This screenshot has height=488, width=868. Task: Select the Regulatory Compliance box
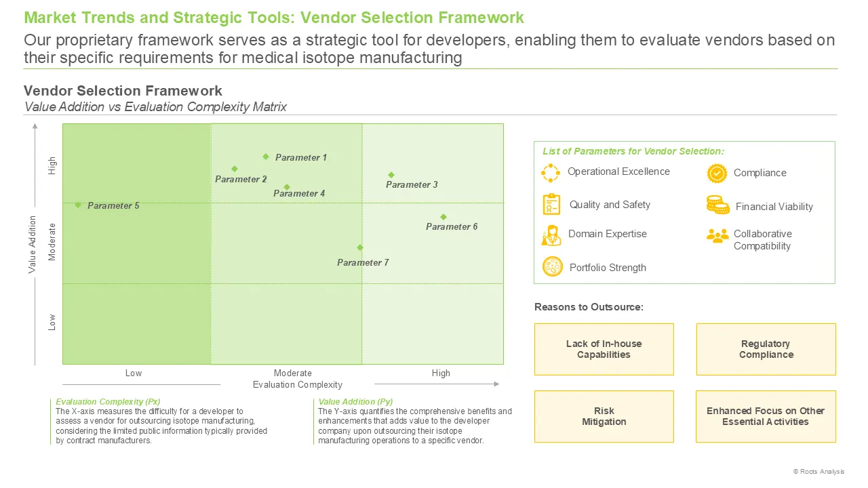pyautogui.click(x=766, y=349)
